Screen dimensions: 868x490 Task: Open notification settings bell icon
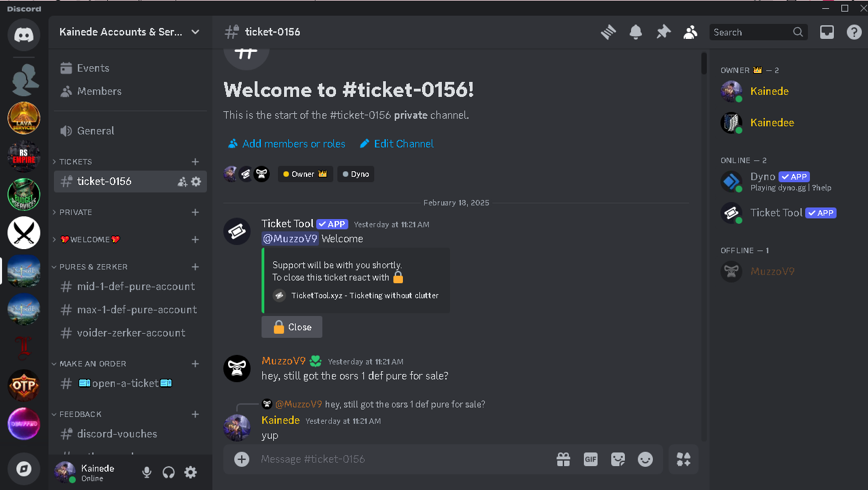636,32
